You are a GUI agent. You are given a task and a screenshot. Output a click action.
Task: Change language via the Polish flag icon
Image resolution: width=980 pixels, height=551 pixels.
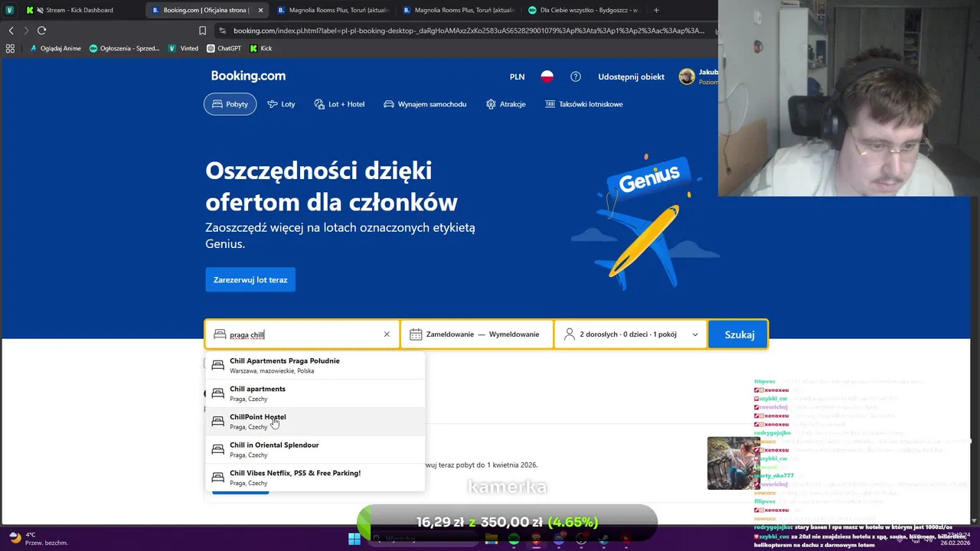coord(547,77)
